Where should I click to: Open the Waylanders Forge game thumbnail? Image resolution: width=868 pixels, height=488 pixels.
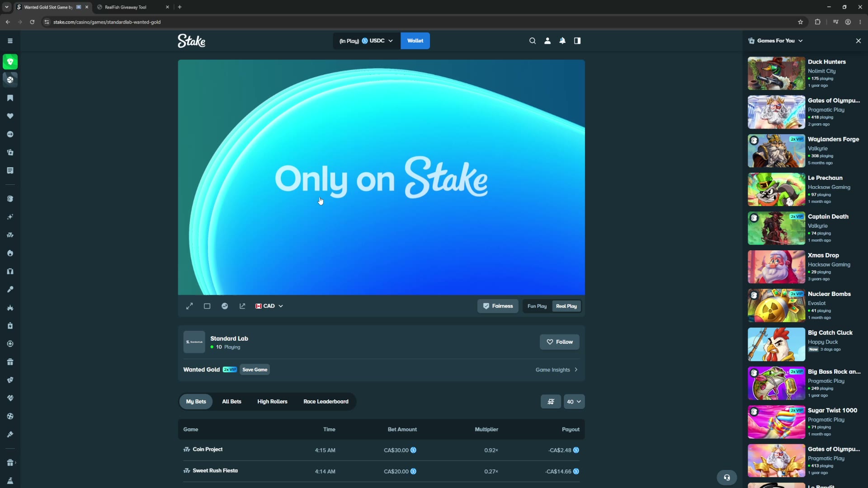point(776,150)
